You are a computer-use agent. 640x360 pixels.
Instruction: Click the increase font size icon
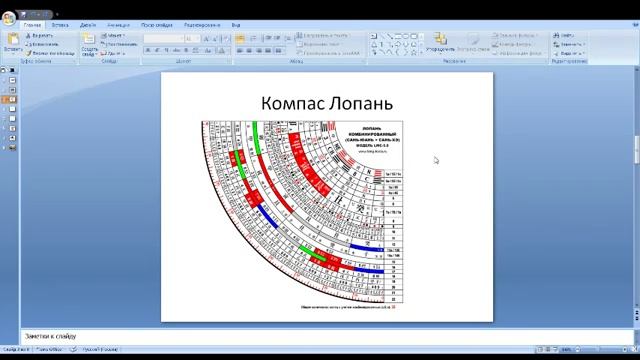(206, 39)
